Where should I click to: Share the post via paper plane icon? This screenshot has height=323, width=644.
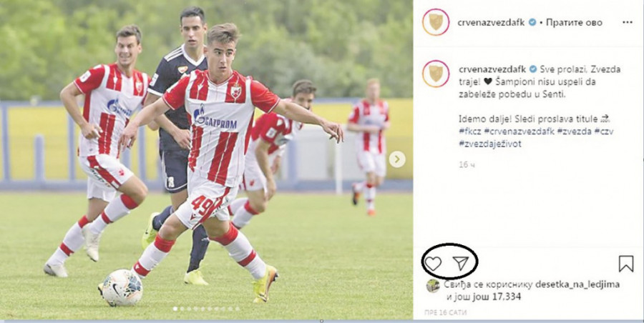pos(460,263)
